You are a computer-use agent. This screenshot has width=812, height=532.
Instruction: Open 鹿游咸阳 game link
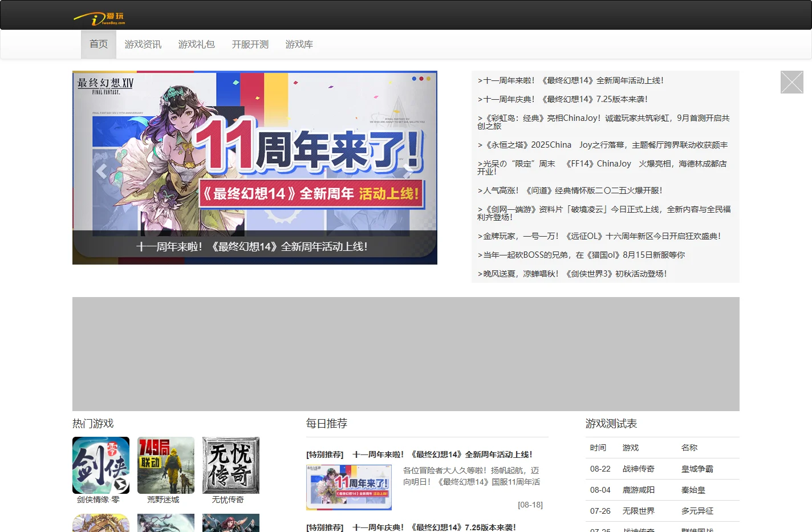point(639,490)
